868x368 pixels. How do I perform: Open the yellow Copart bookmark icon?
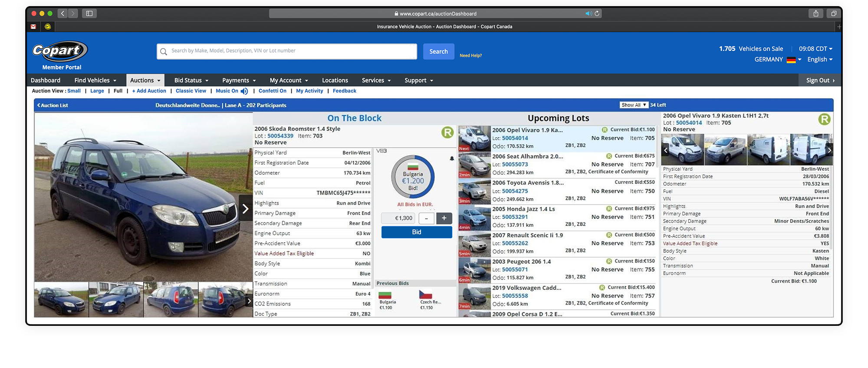[48, 27]
